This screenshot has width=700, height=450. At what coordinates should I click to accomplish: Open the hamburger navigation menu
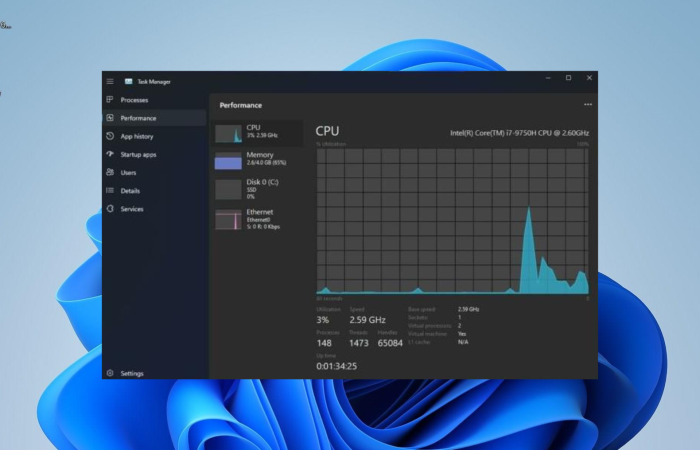click(x=110, y=81)
